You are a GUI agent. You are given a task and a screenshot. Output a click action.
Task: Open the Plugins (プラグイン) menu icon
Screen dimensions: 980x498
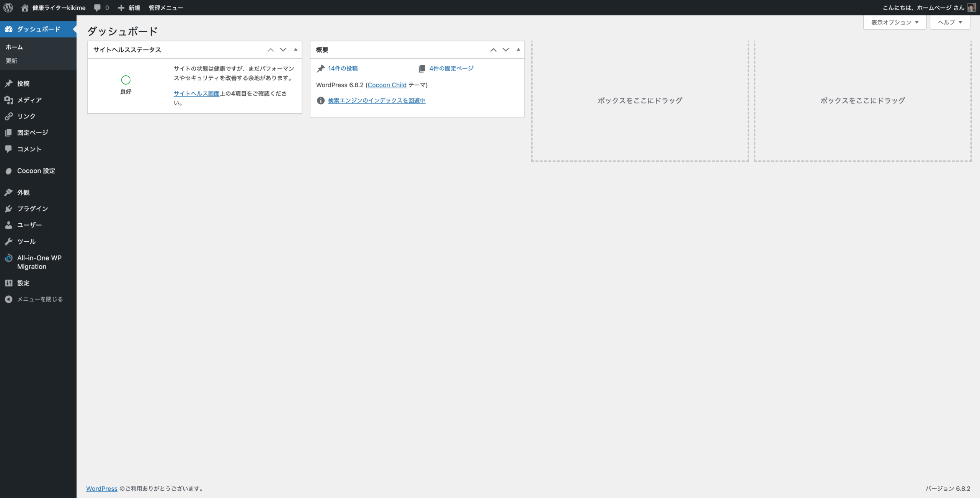pos(8,209)
